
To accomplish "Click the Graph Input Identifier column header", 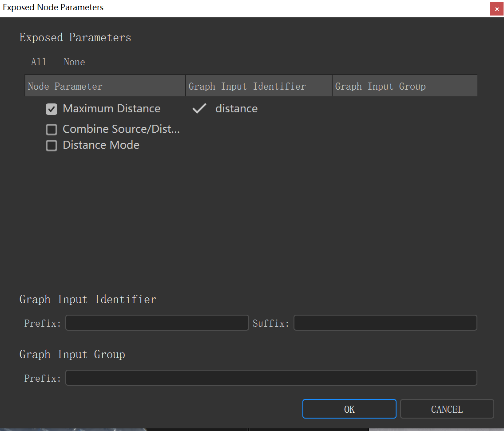I will 258,86.
